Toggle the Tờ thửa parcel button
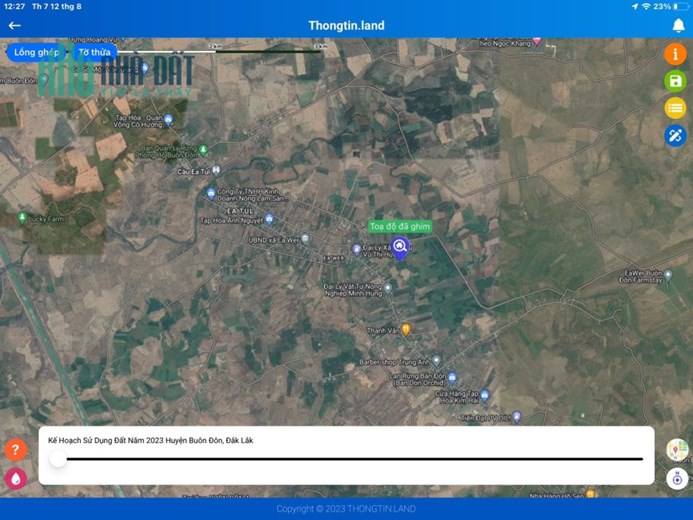The width and height of the screenshot is (693, 520). [95, 52]
